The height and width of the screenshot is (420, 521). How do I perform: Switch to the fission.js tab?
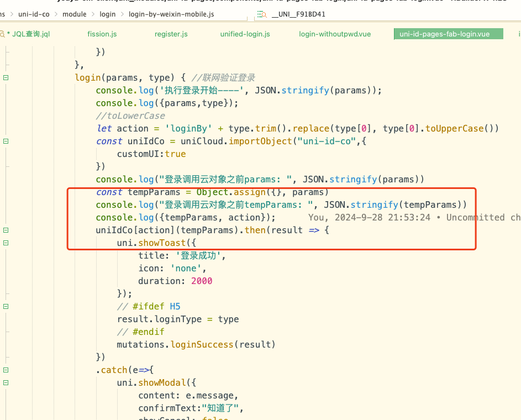102,34
